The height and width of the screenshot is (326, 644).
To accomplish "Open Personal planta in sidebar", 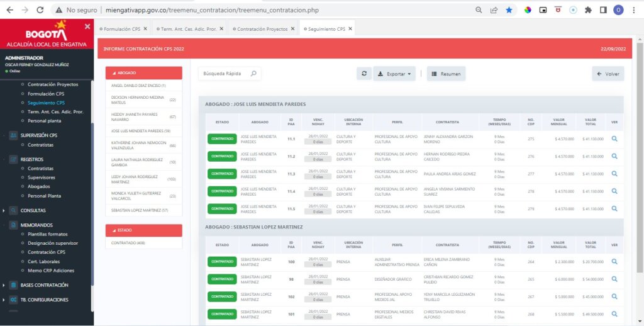I will 45,121.
